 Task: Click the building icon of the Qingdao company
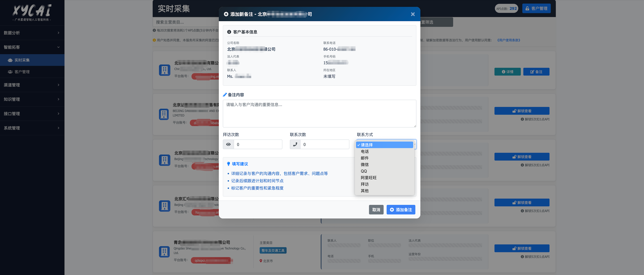[165, 252]
